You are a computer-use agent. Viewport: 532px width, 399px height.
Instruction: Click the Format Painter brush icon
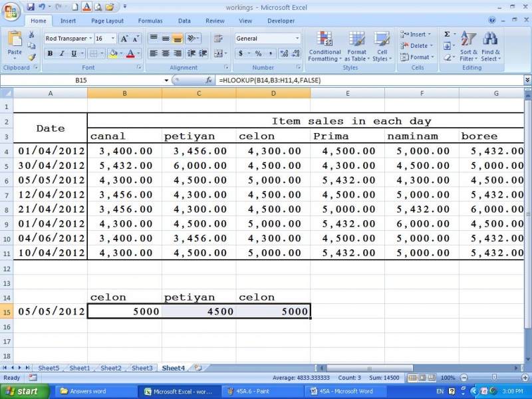click(x=32, y=58)
